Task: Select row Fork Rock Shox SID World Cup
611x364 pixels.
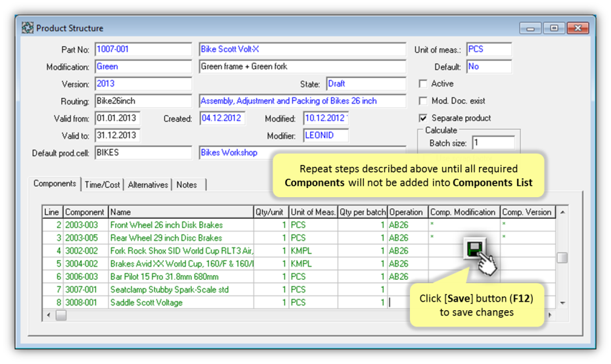Action: (x=299, y=250)
